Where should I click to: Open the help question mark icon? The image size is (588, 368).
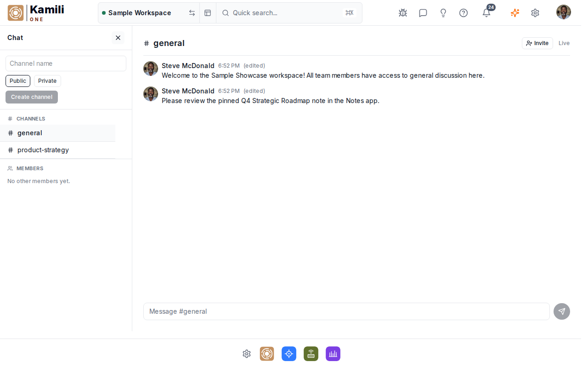[464, 13]
